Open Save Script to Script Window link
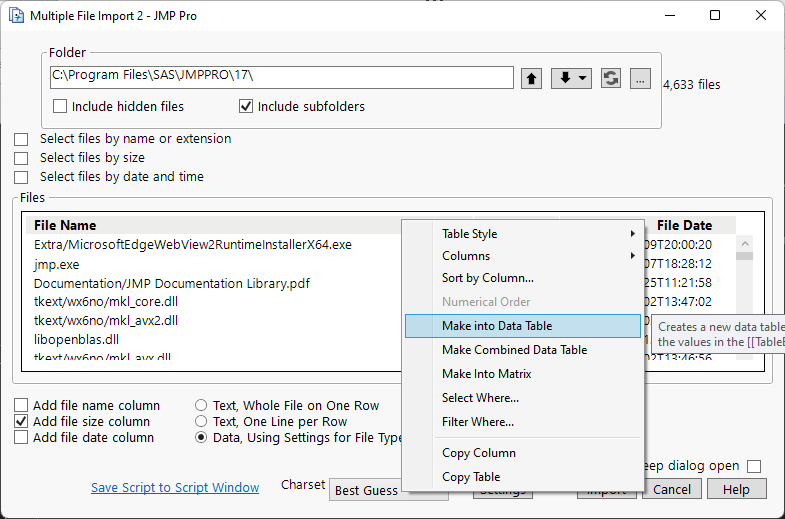The height and width of the screenshot is (519, 785). [175, 488]
